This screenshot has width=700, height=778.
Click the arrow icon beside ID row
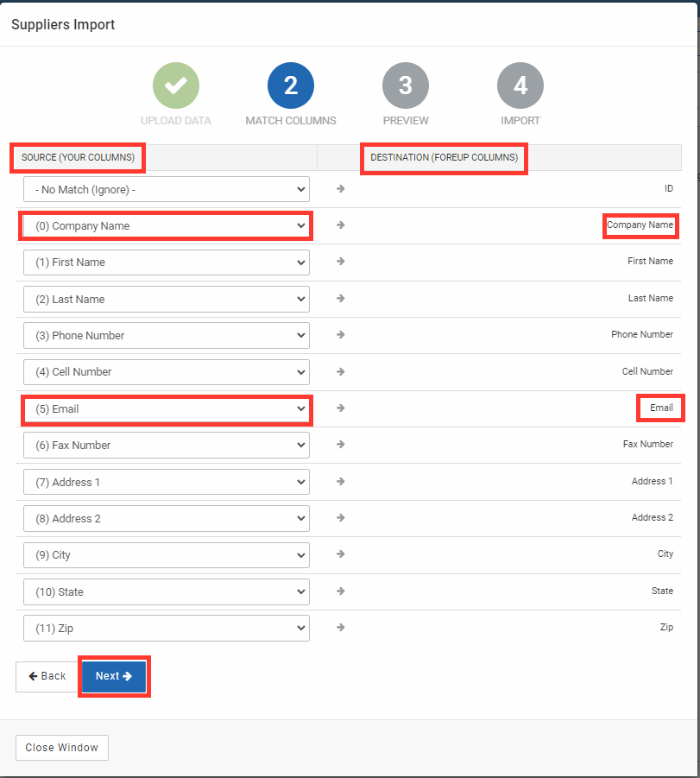(x=340, y=188)
